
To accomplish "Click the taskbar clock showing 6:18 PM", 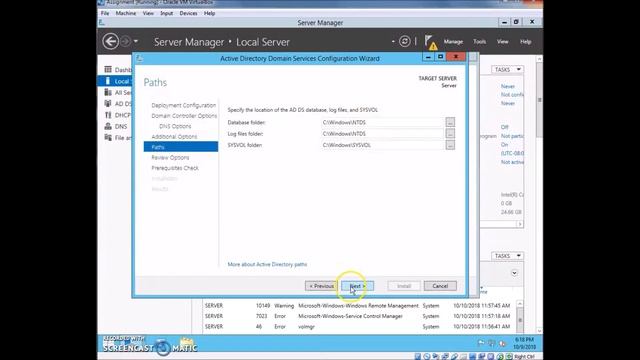I will [524, 343].
